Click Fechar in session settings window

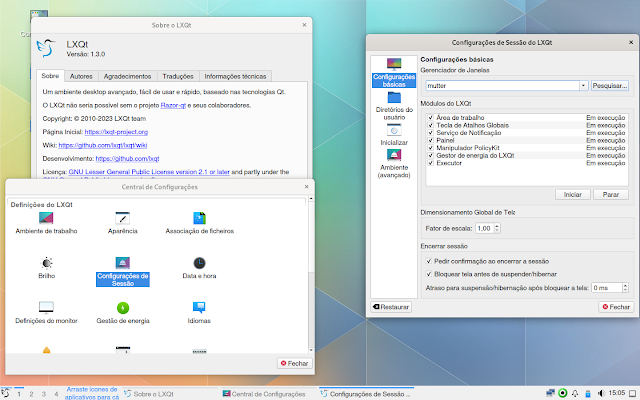pyautogui.click(x=616, y=307)
